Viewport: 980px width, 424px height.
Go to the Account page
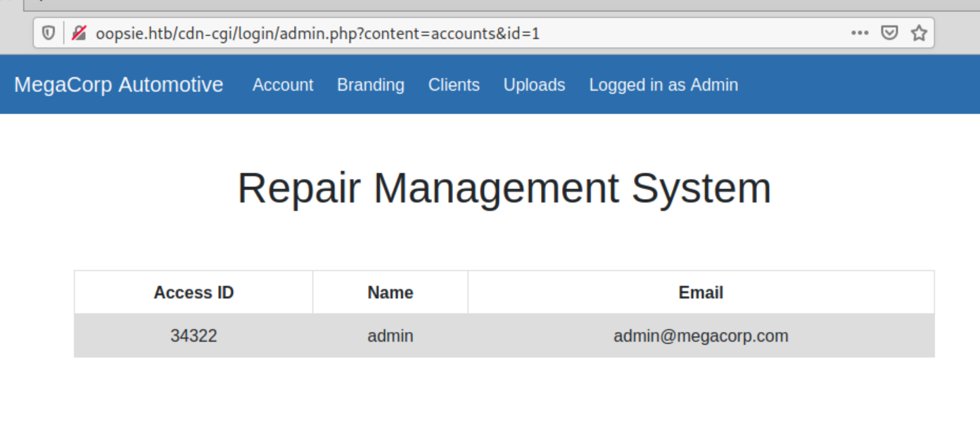click(x=283, y=85)
